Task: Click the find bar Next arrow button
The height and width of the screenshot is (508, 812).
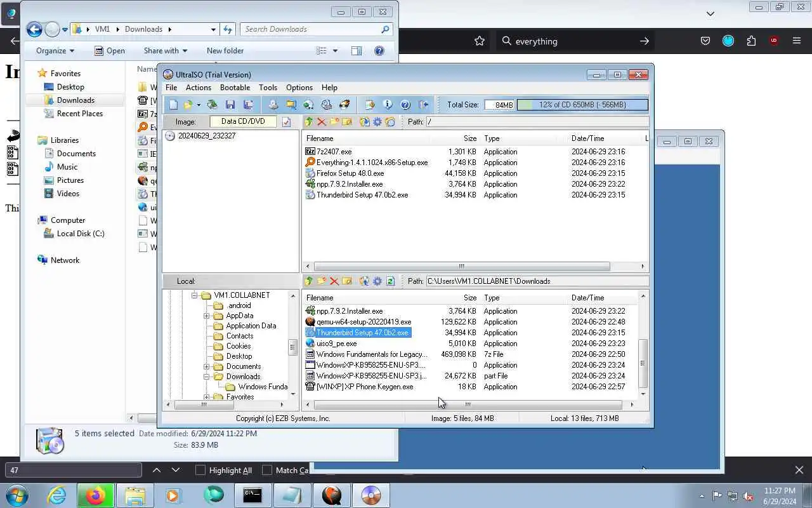Action: tap(176, 470)
